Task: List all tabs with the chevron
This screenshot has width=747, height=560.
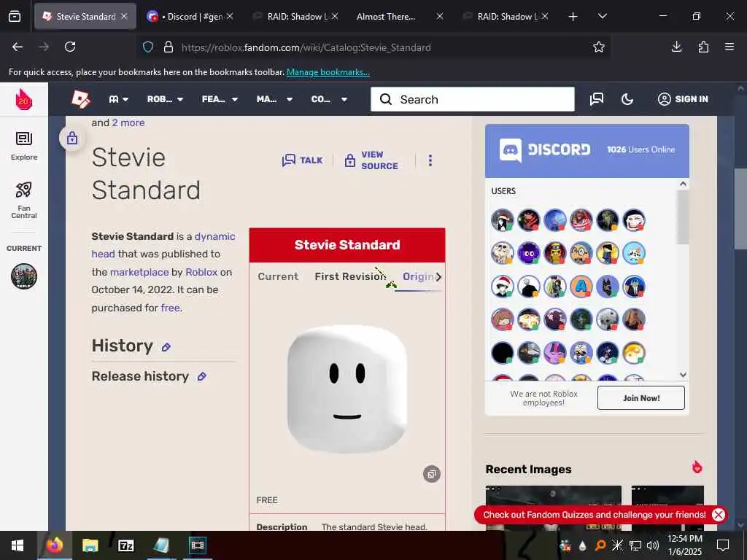Action: click(x=602, y=16)
